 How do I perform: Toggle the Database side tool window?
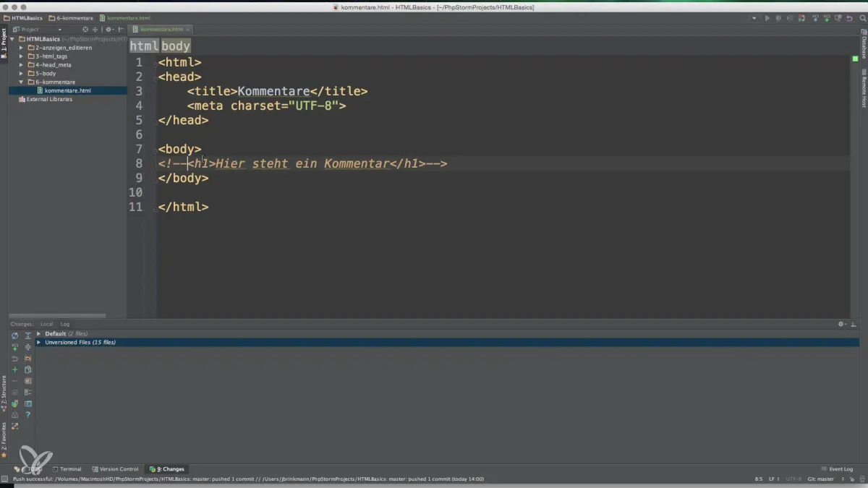864,46
